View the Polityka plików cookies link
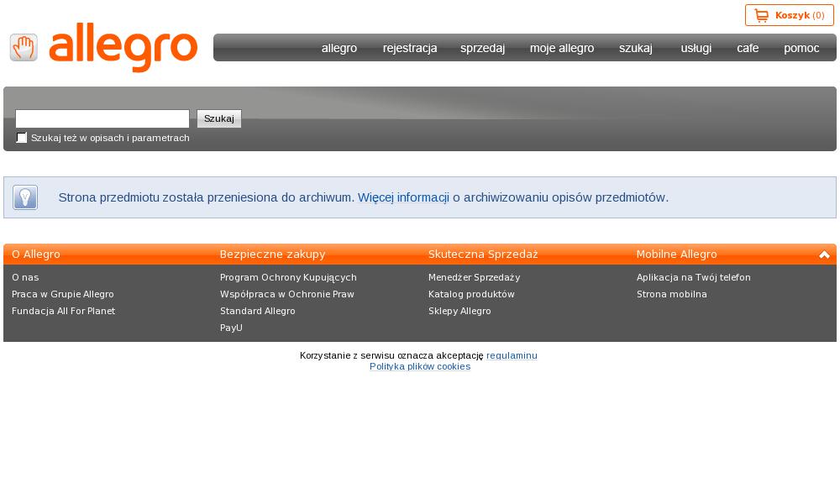This screenshot has height=504, width=840. tap(420, 366)
